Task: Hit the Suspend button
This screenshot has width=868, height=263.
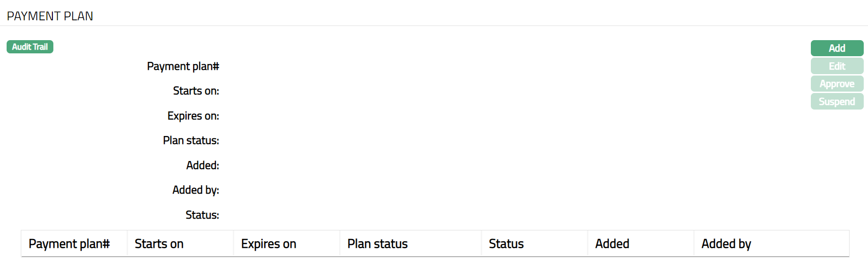Action: [x=837, y=102]
